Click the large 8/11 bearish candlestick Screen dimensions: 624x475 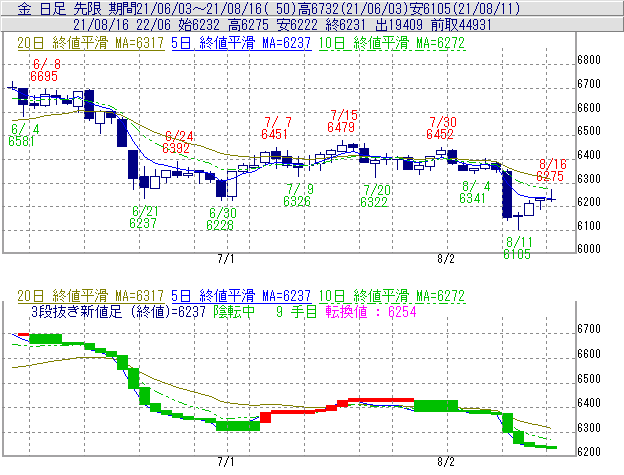pyautogui.click(x=507, y=194)
